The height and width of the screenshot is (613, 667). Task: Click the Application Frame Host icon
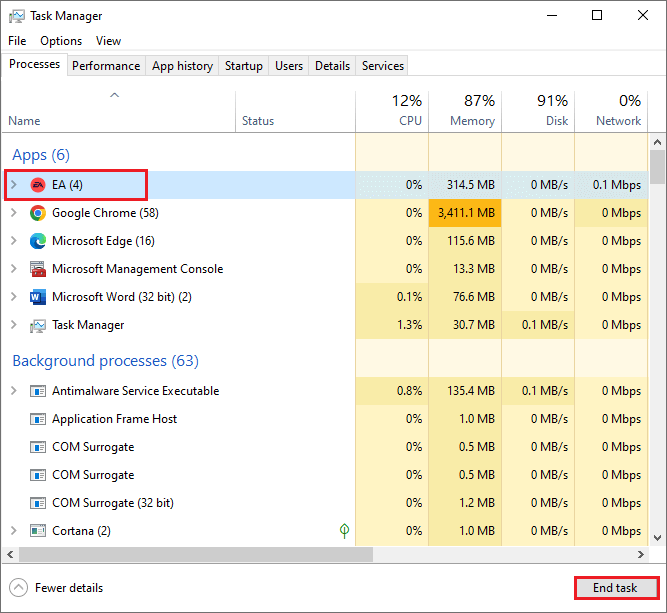[38, 419]
